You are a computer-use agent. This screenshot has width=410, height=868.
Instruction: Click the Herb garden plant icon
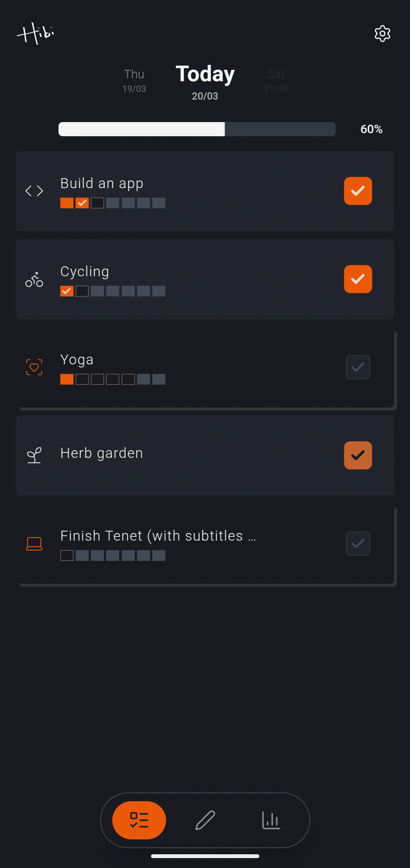pos(34,455)
